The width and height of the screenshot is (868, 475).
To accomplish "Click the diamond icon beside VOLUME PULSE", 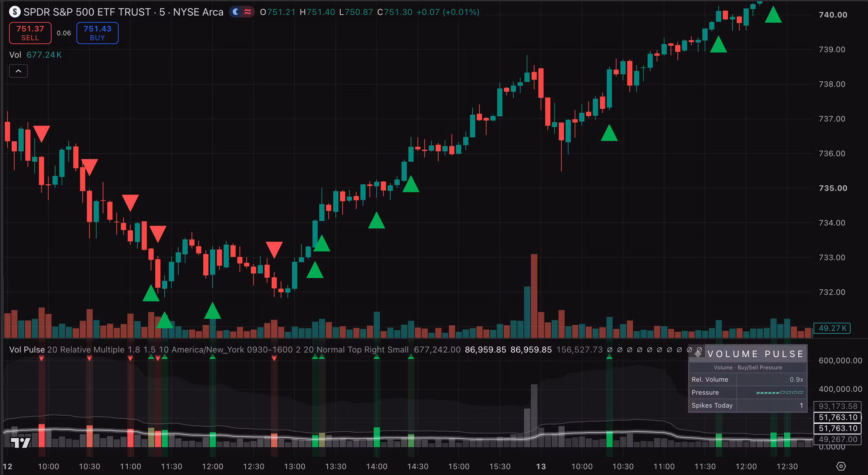I will click(698, 354).
